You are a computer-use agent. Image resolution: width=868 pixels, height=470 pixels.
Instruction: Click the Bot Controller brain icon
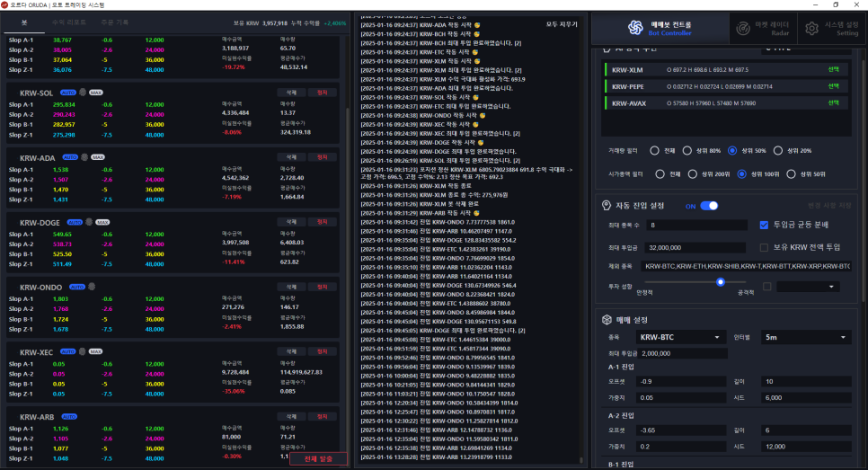634,28
